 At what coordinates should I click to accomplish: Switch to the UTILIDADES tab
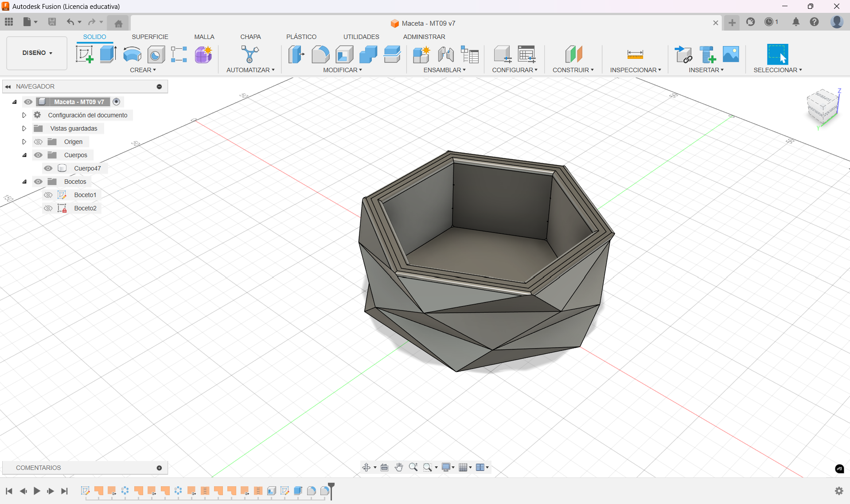click(361, 37)
